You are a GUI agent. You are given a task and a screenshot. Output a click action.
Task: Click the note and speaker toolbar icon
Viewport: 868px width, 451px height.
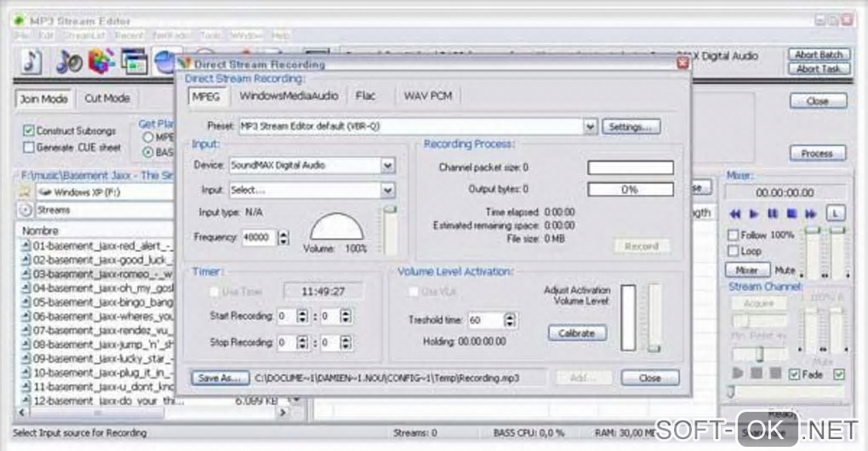[69, 62]
